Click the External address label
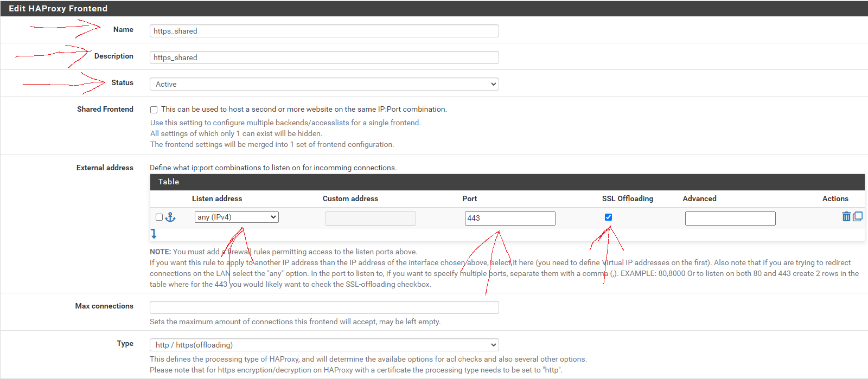This screenshot has height=379, width=868. pos(105,168)
